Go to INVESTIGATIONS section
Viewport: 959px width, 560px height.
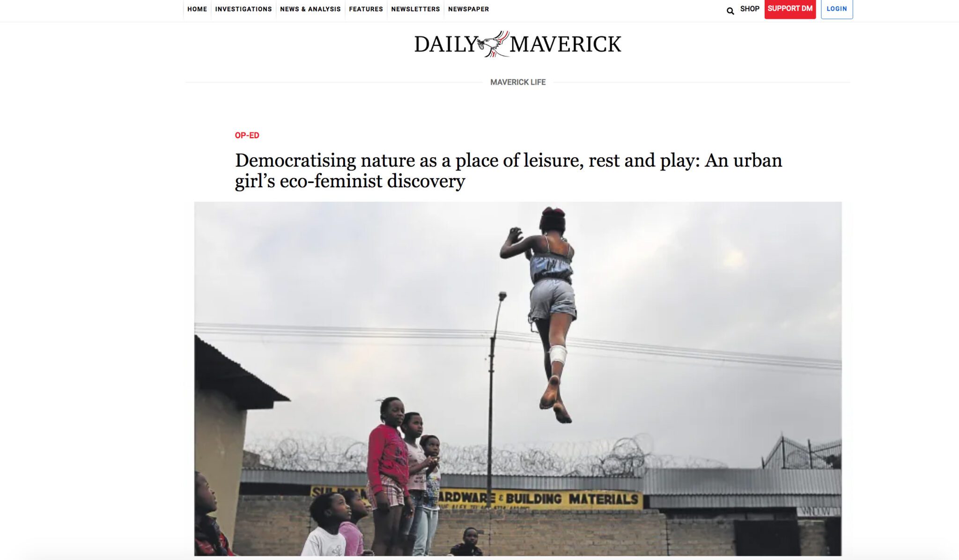(x=243, y=9)
